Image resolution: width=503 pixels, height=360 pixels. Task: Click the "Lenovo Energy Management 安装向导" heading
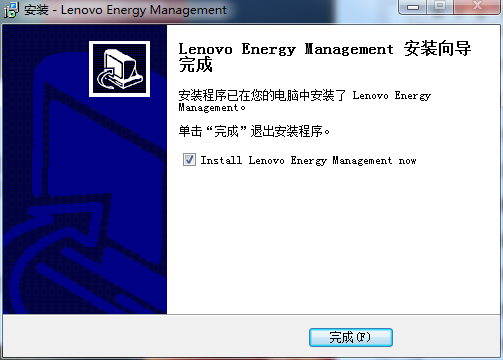[x=325, y=49]
